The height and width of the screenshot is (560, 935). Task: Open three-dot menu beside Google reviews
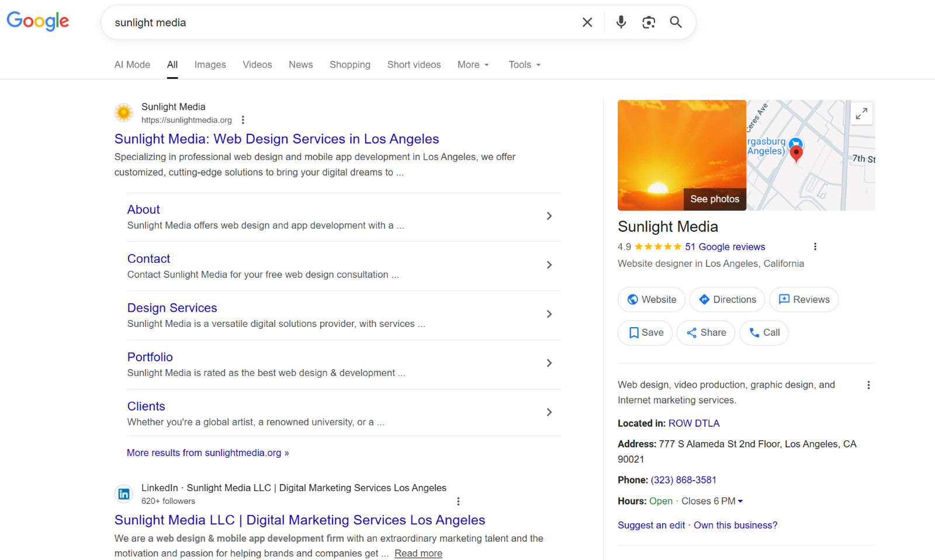pos(815,246)
